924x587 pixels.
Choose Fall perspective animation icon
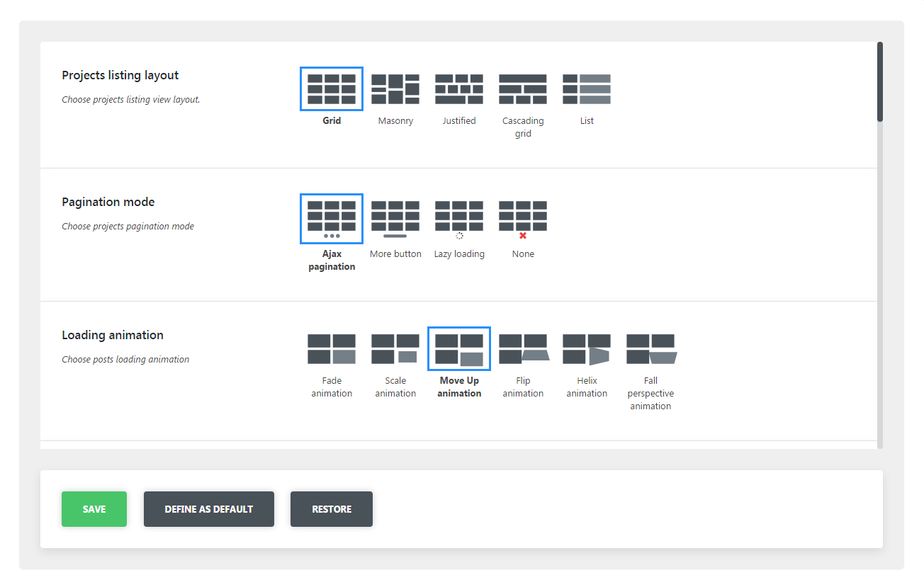[650, 349]
